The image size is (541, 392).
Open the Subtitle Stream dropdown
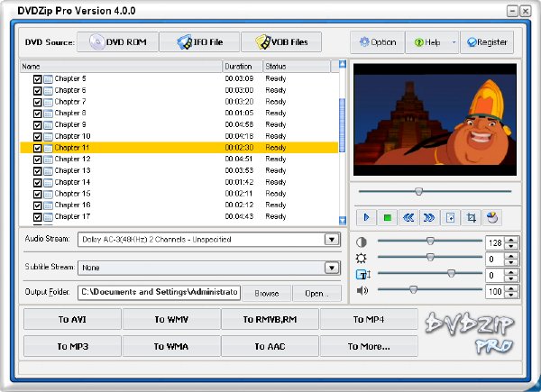[x=332, y=268]
